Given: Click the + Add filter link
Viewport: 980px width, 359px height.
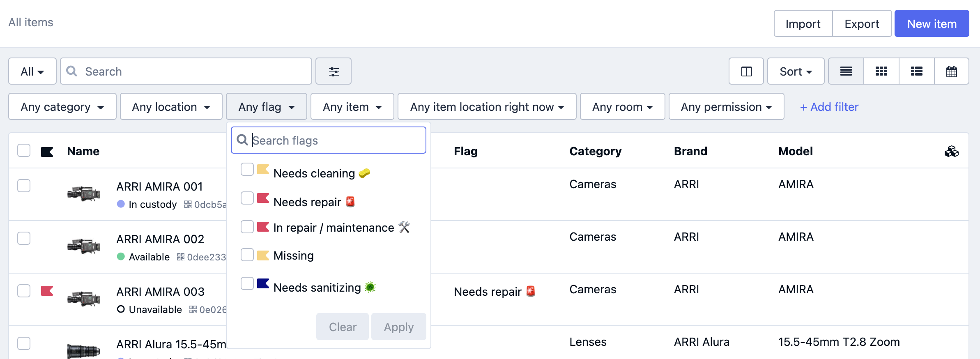Looking at the screenshot, I should (x=829, y=107).
